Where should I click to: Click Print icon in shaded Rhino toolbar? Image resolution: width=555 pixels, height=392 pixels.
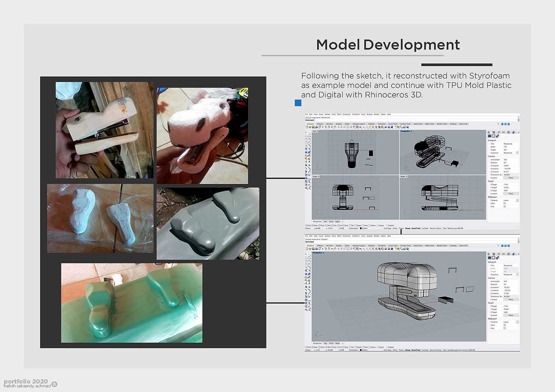point(316,249)
